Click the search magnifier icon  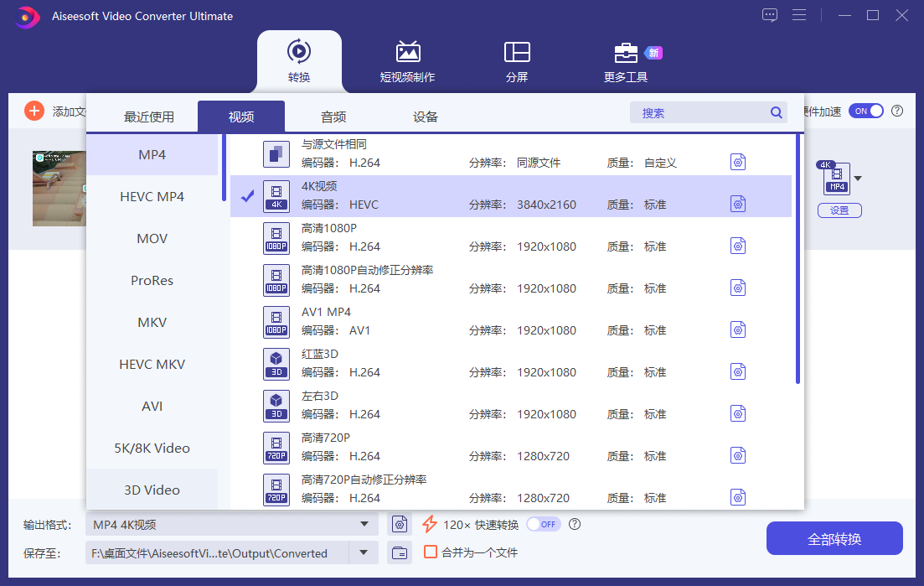click(x=776, y=113)
